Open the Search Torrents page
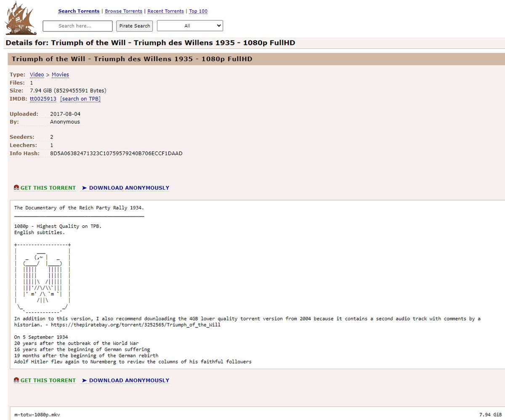Screen dimensions: 505x420 (x=79, y=11)
